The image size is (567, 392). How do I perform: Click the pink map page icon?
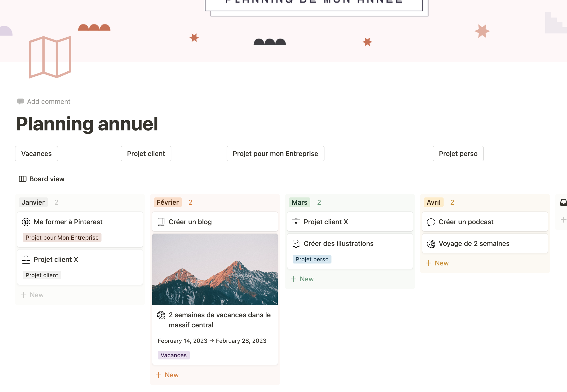[x=50, y=57]
